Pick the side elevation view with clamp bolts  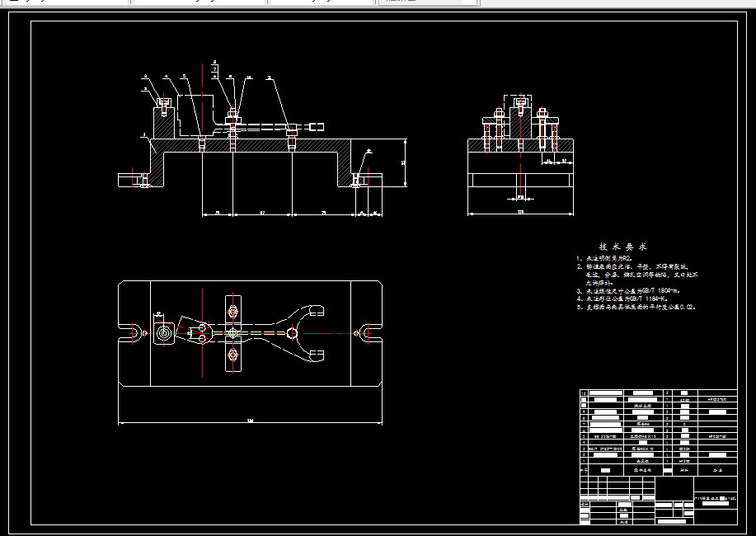[521, 154]
